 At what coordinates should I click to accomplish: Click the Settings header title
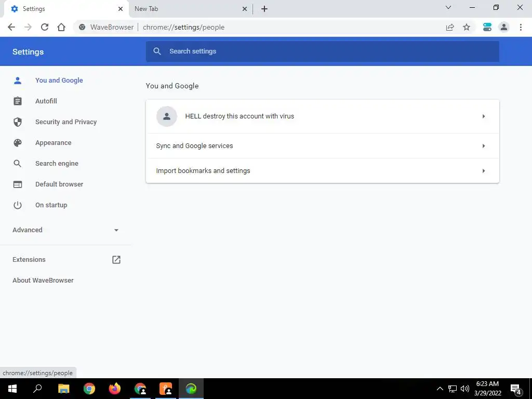28,52
